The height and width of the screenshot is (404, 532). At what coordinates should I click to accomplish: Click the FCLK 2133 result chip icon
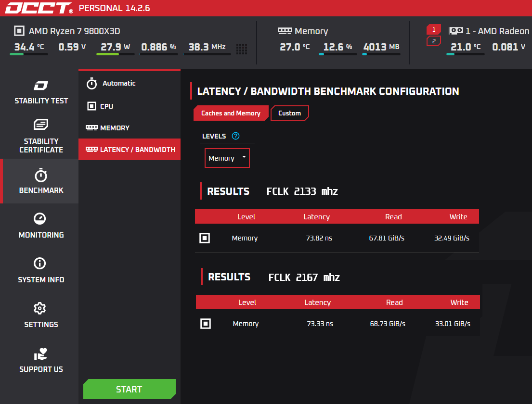click(205, 238)
